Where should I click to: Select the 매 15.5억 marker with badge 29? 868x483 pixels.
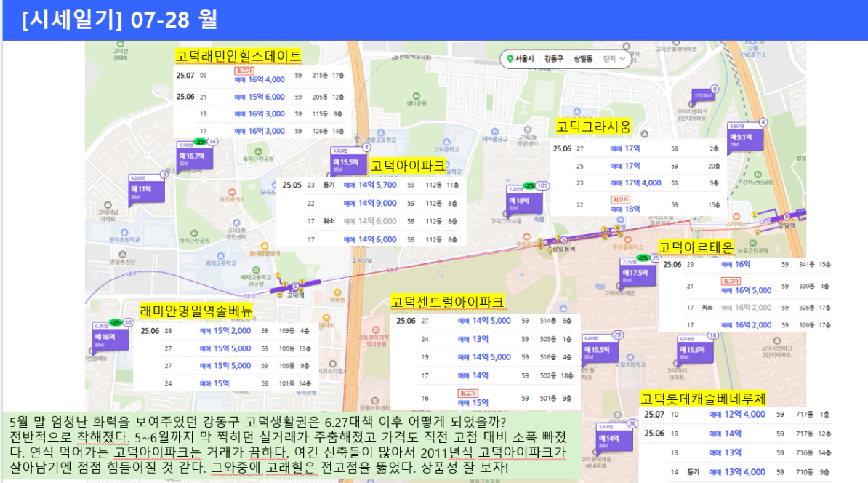pos(600,351)
